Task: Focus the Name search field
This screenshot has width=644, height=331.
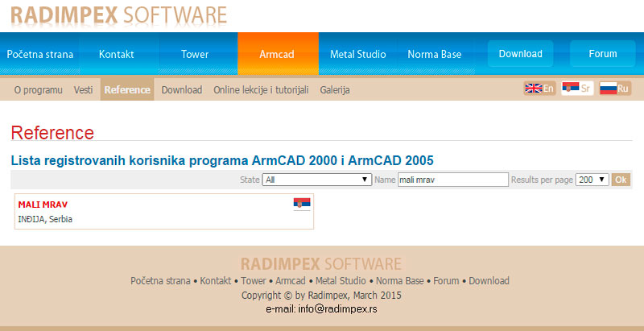Action: click(453, 180)
